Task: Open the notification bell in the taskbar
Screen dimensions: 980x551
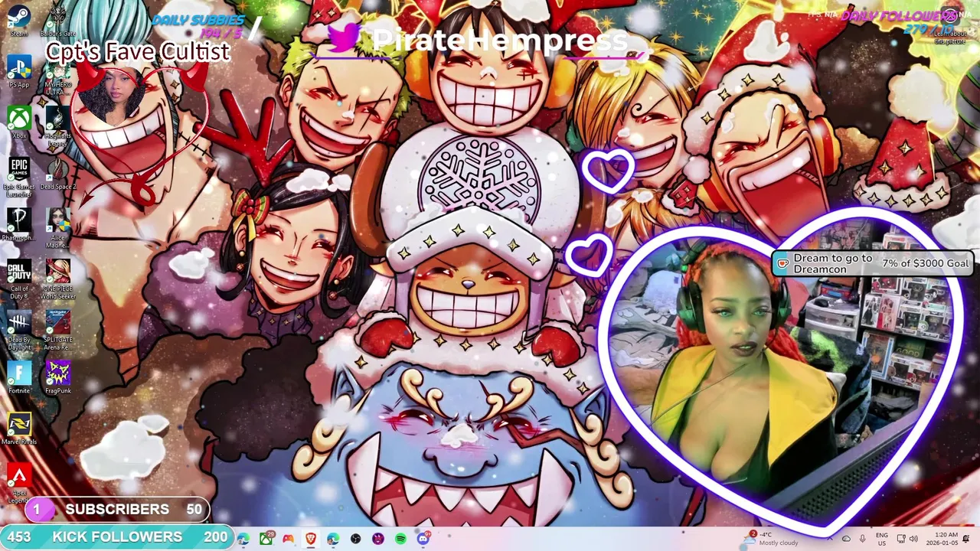Action: click(x=966, y=539)
